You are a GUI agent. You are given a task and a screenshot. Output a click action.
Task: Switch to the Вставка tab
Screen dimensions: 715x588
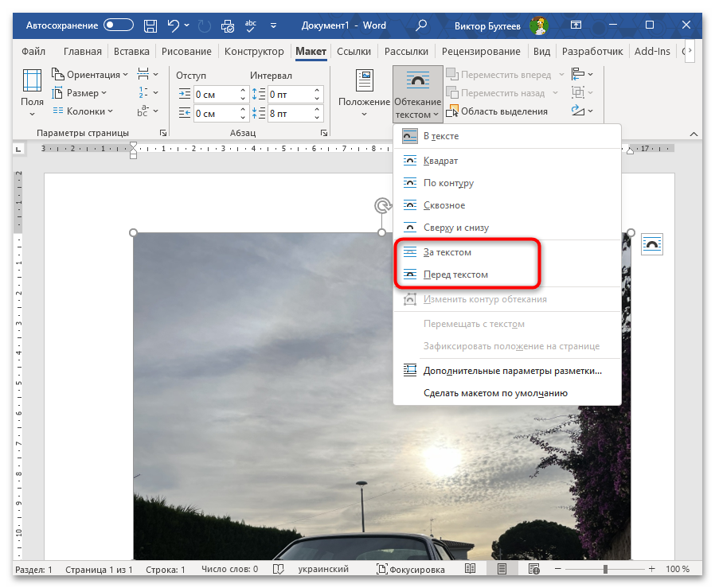[x=131, y=52]
